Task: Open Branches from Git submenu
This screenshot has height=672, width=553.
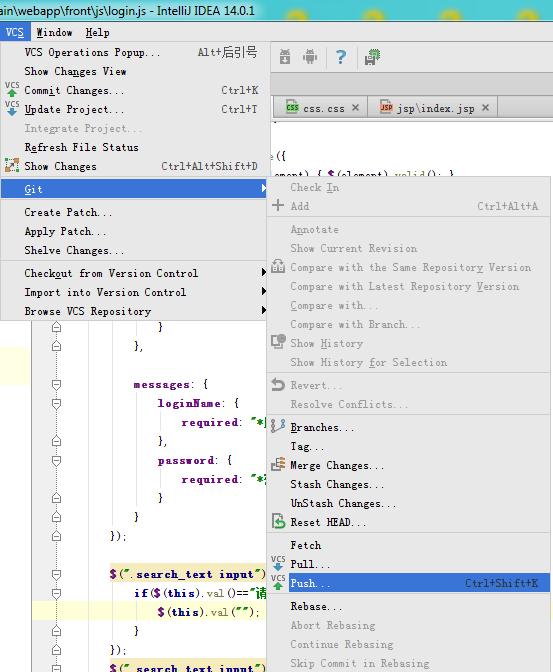Action: coord(409,427)
